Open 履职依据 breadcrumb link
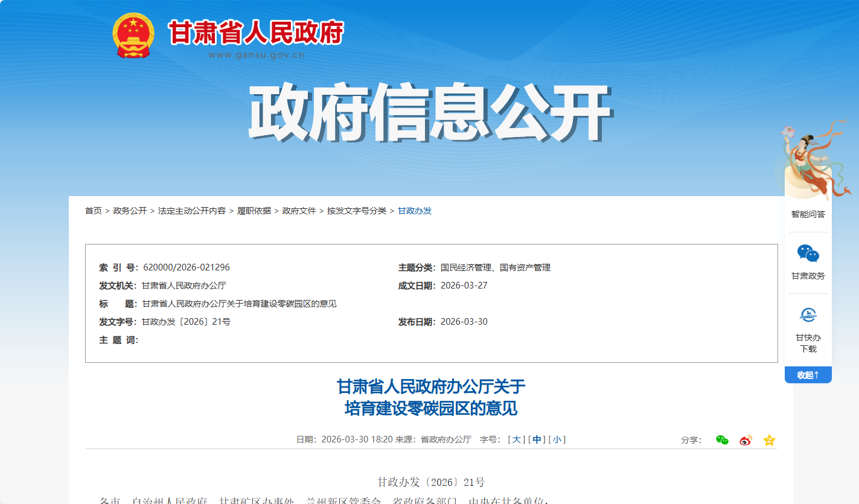 (x=254, y=211)
